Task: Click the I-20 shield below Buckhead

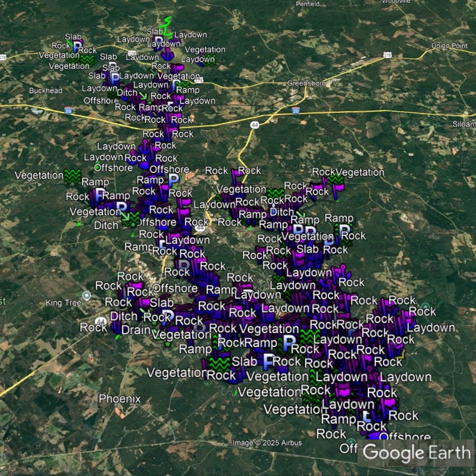Action: [x=68, y=111]
